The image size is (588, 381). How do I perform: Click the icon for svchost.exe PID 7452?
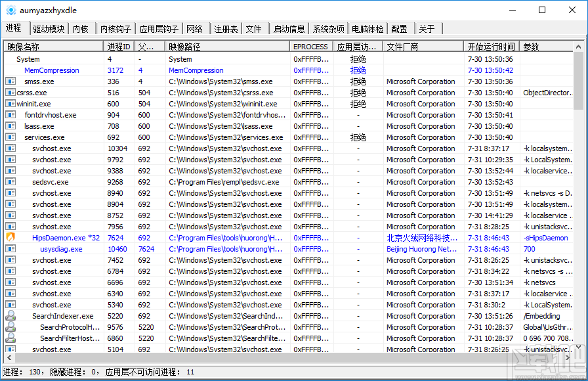[10, 259]
